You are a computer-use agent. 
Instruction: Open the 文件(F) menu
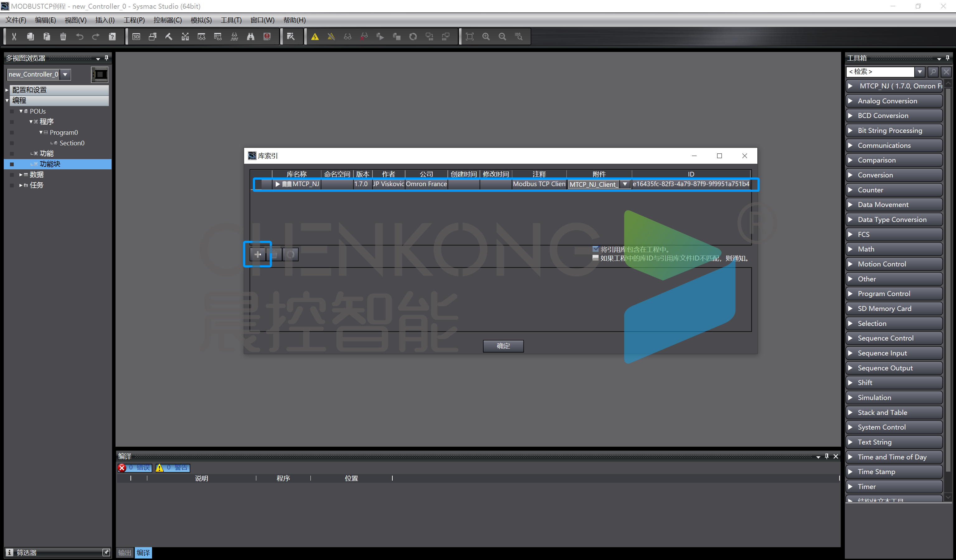coord(16,20)
